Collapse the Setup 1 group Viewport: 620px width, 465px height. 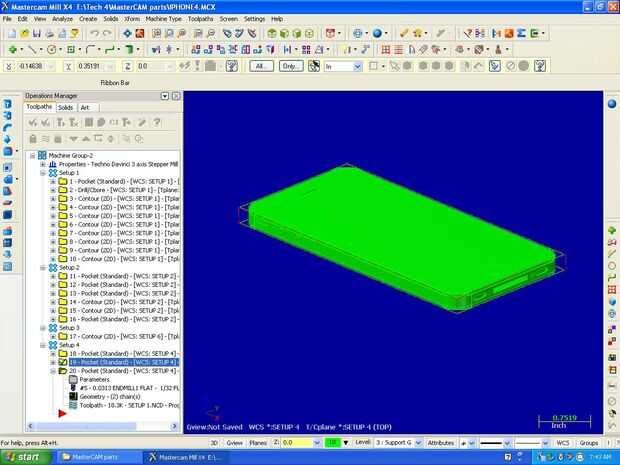(43, 173)
